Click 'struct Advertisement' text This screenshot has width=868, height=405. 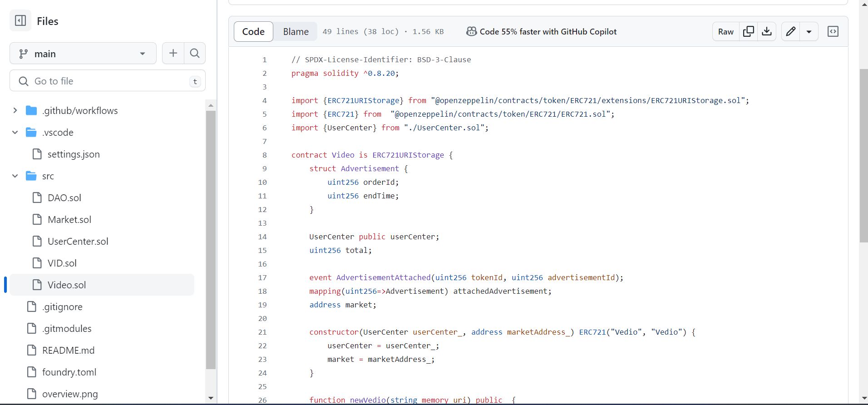tap(354, 168)
